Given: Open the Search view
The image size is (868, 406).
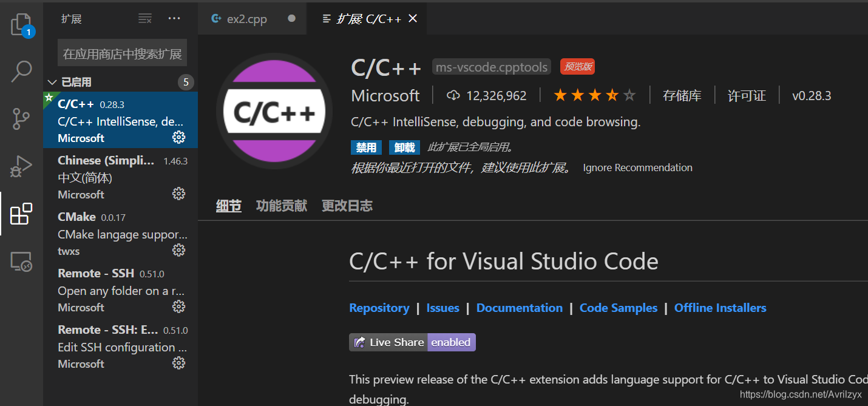Looking at the screenshot, I should 21,71.
